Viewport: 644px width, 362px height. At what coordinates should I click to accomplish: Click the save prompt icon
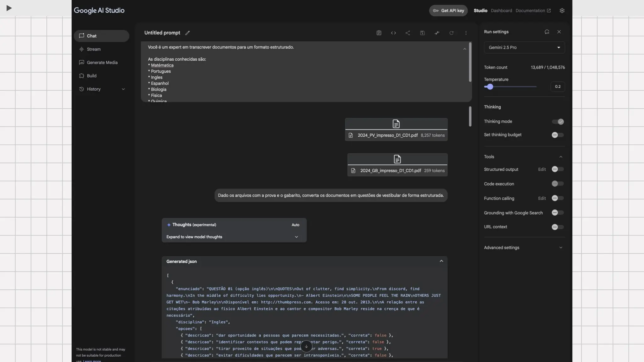coord(422,33)
